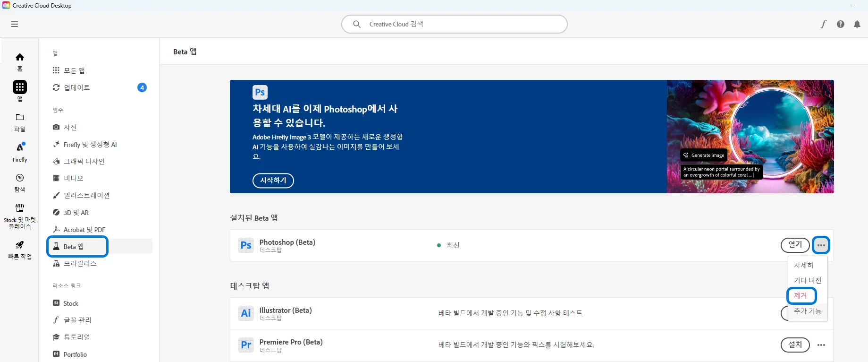Minimize the Creative Cloud Desktop window

(x=853, y=5)
